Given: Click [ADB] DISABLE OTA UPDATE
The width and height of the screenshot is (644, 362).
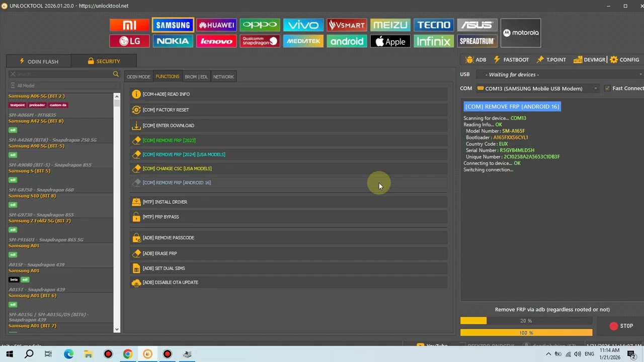Looking at the screenshot, I should 288,282.
